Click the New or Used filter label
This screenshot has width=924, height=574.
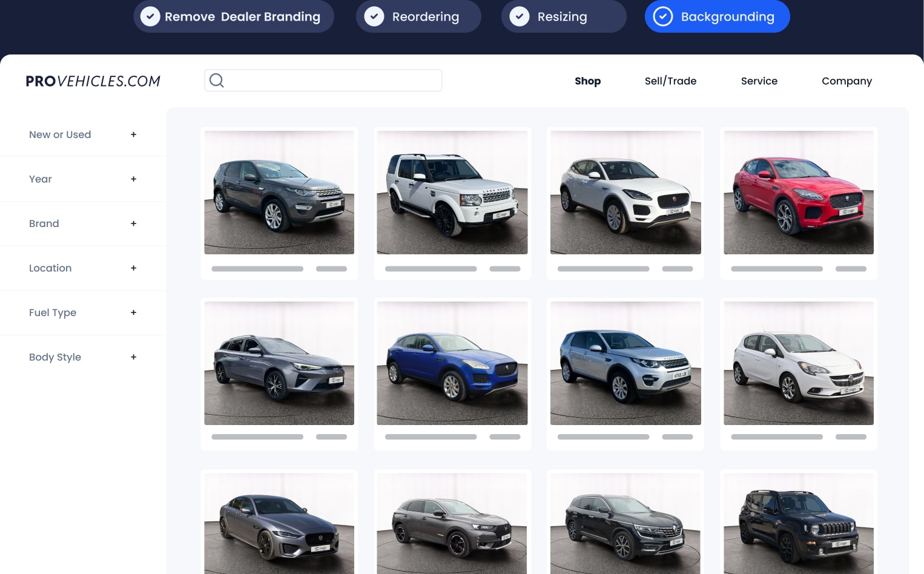(60, 134)
